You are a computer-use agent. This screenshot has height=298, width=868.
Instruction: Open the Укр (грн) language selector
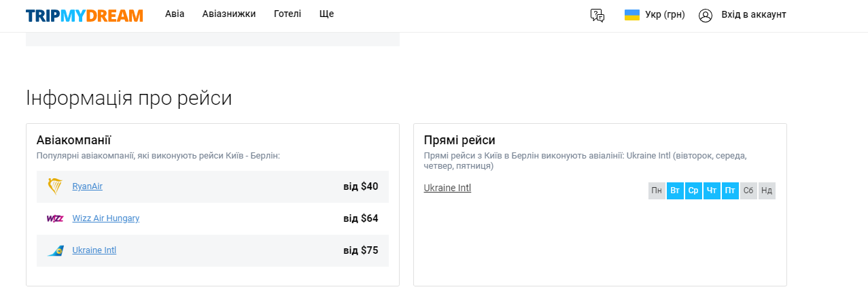click(665, 15)
